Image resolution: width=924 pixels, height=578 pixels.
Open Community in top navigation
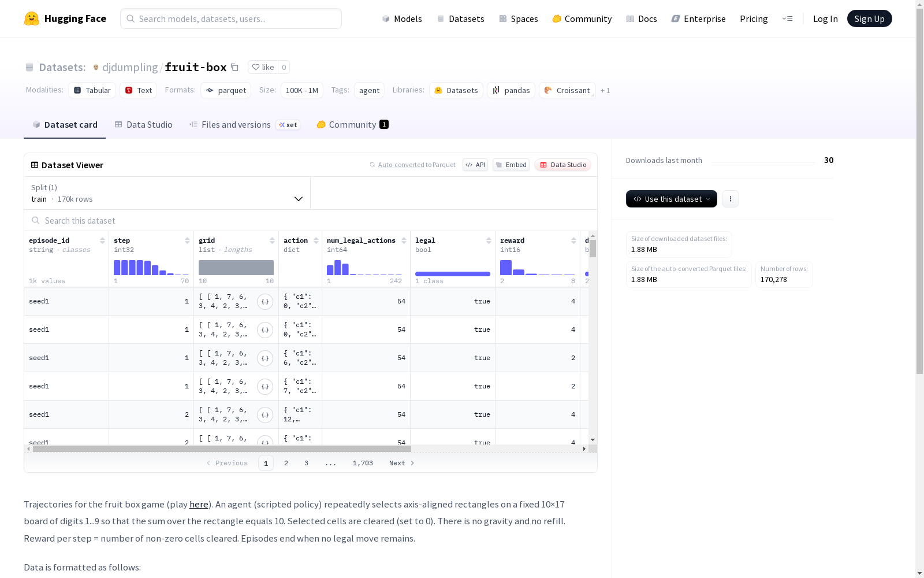(x=582, y=18)
